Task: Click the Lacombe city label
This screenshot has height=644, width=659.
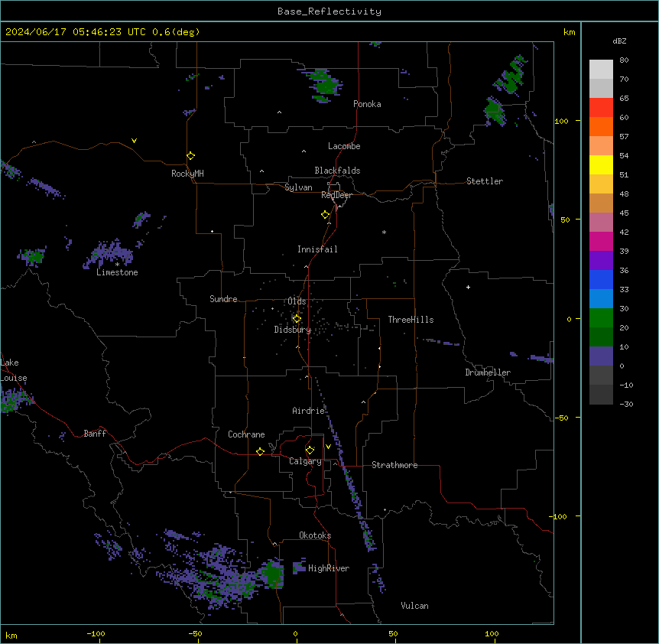Action: click(344, 146)
